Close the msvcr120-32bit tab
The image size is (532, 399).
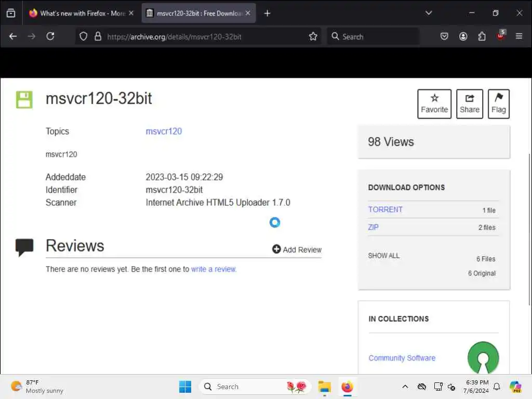248,13
